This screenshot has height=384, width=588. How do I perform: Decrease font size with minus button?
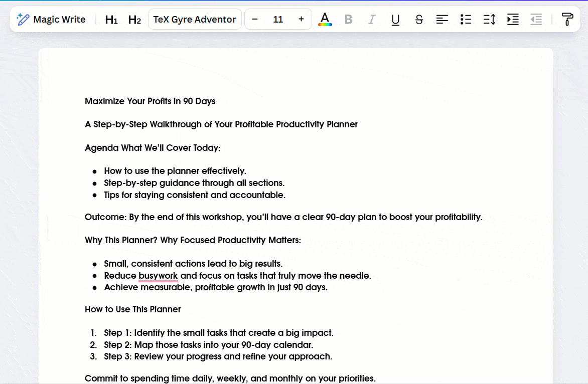[x=255, y=19]
